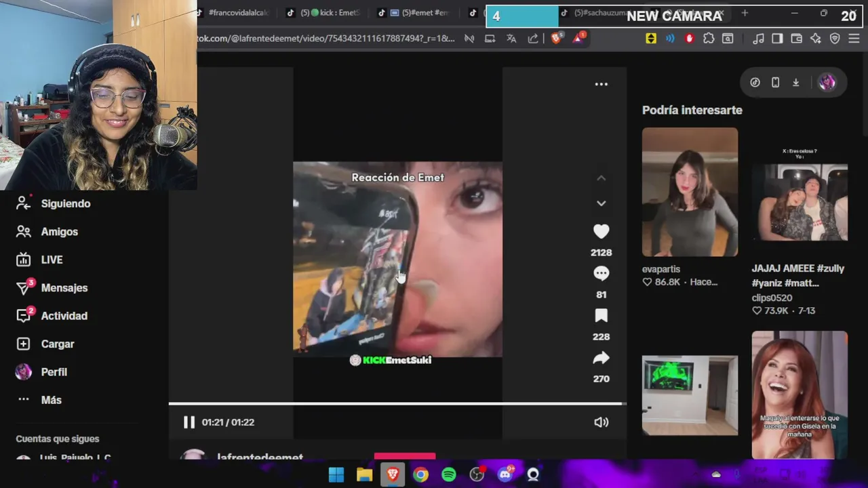868x488 pixels.
Task: Open Brave VPN shield icon
Action: click(835, 39)
